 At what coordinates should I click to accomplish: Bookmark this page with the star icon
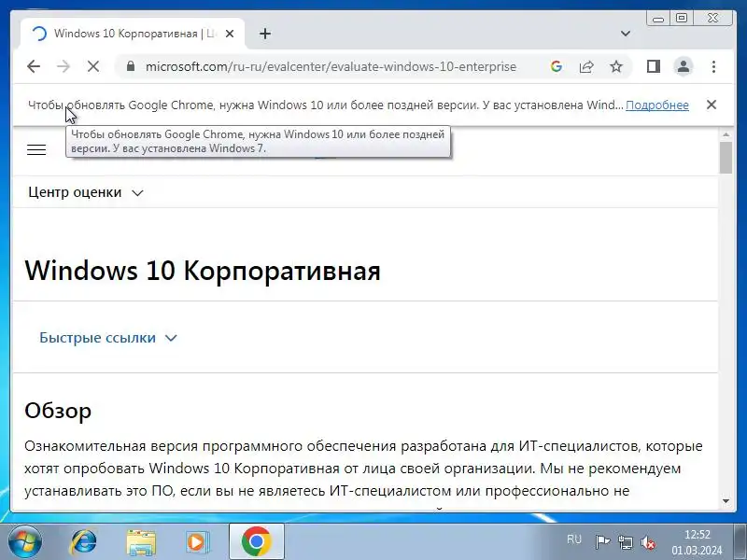(616, 66)
